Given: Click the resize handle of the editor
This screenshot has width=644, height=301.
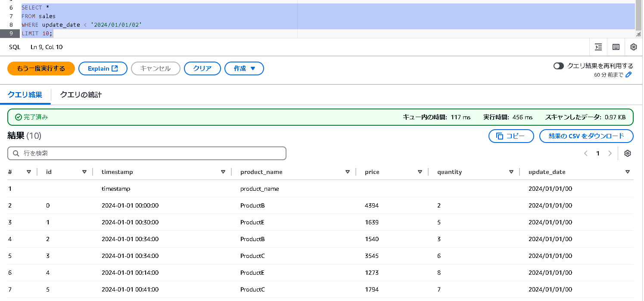Looking at the screenshot, I should [638, 34].
